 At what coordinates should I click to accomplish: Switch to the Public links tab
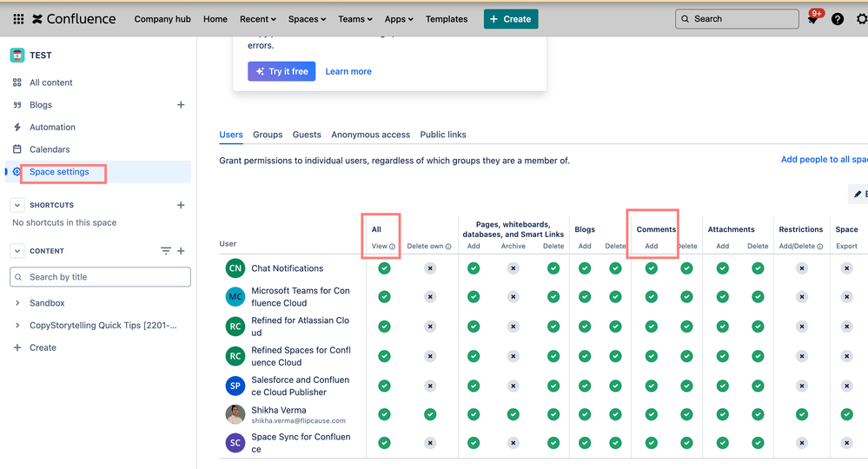[443, 135]
